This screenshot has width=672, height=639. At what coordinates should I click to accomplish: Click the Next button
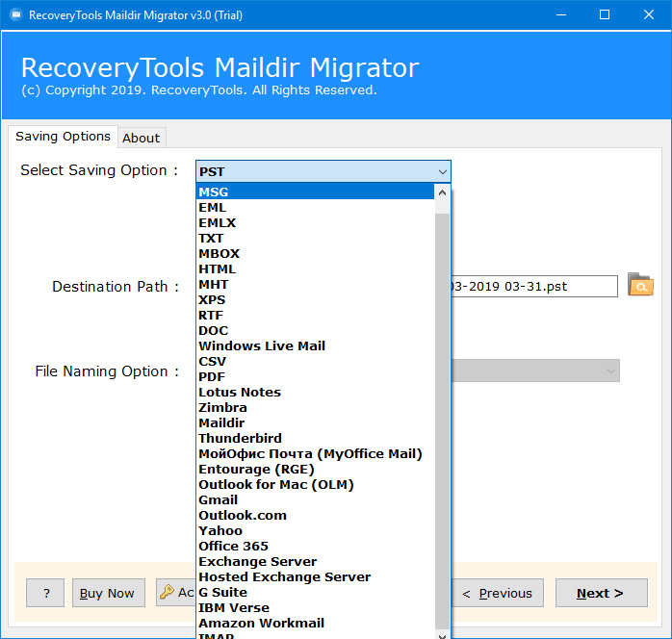click(602, 593)
